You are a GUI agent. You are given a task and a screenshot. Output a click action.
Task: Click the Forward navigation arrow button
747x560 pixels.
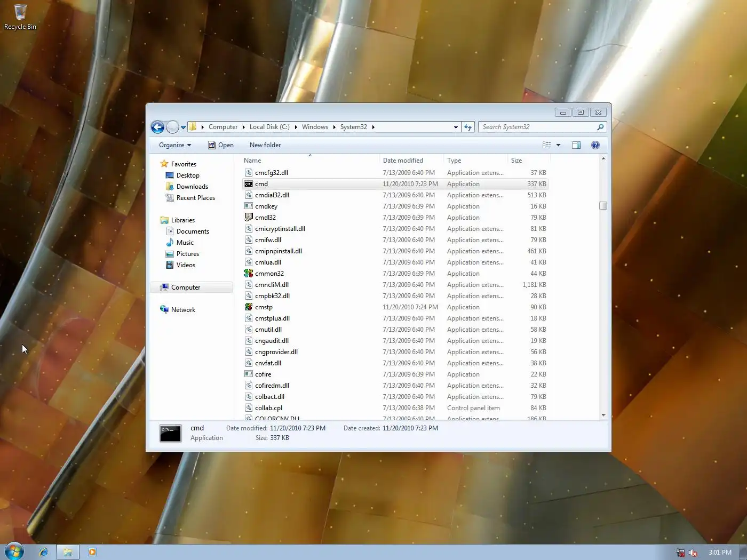click(172, 127)
